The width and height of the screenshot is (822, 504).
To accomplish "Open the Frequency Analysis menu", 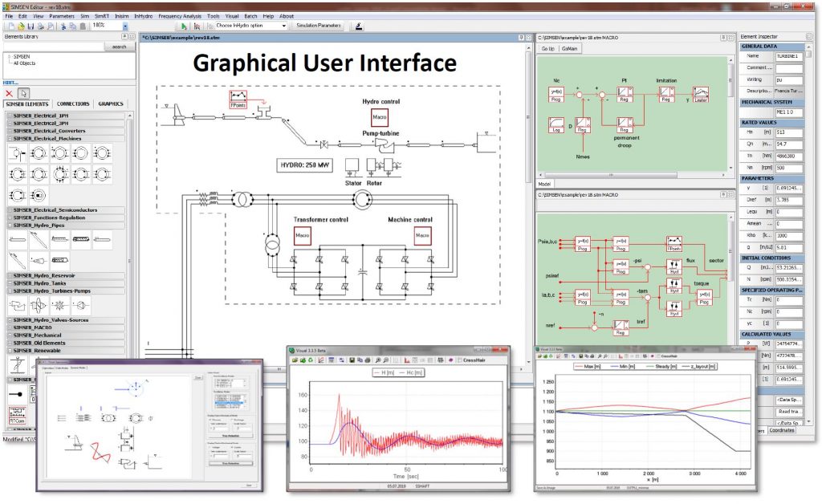I will [180, 15].
